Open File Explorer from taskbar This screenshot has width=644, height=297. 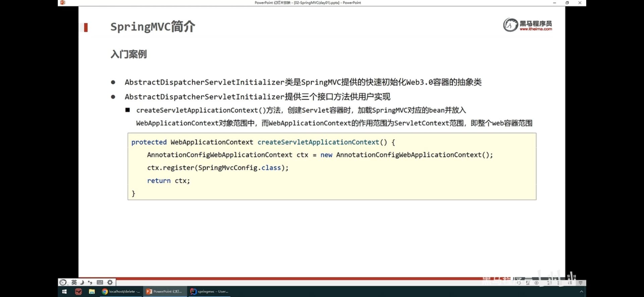92,292
